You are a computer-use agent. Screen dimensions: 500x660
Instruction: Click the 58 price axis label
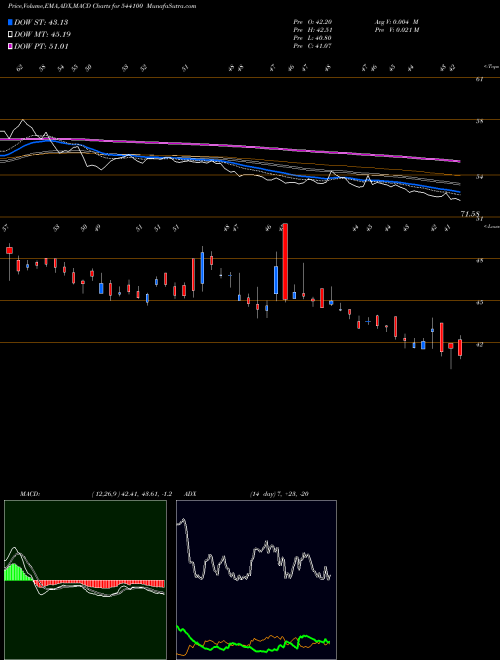pyautogui.click(x=479, y=121)
